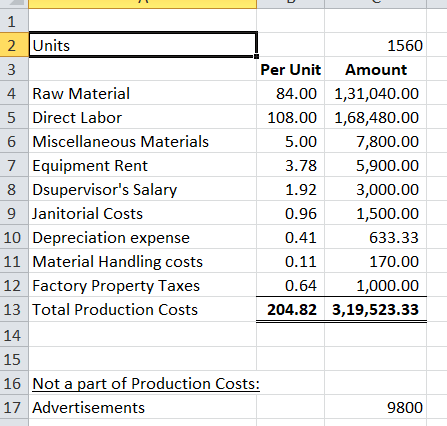Click the 1560 units value cell

click(375, 45)
